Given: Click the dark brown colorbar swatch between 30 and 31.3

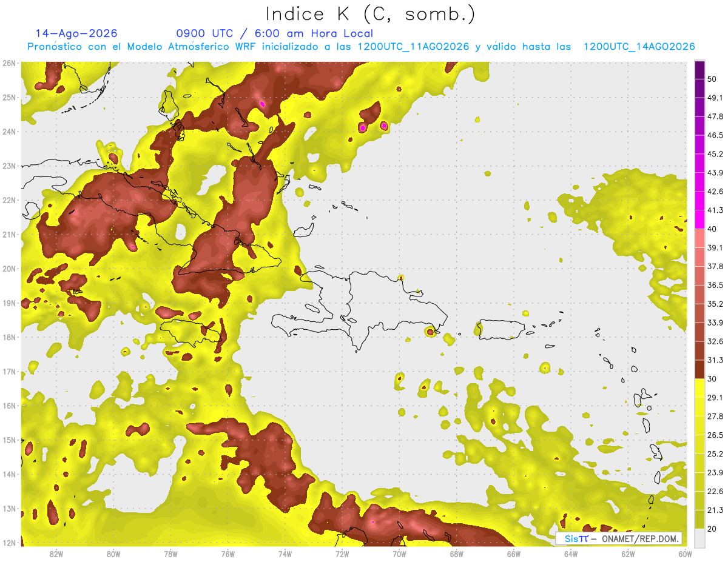Looking at the screenshot, I should point(699,370).
